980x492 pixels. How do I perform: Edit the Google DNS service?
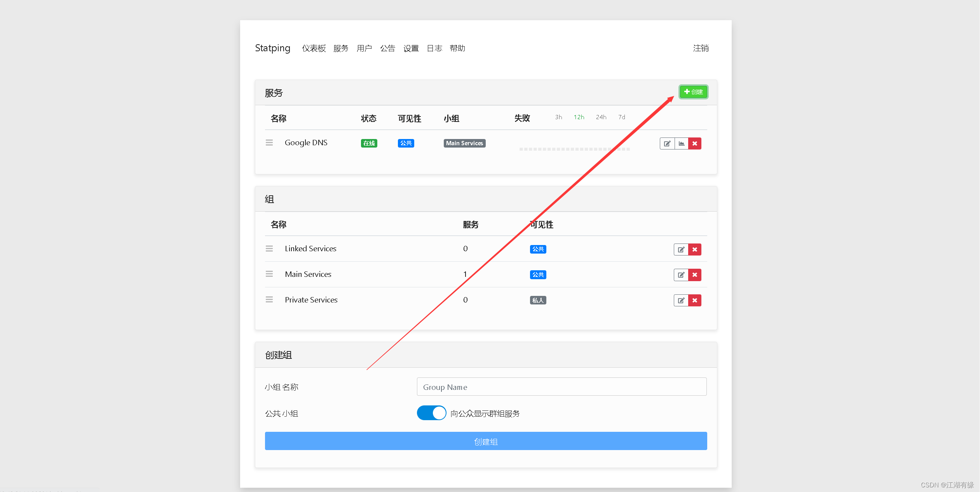667,144
